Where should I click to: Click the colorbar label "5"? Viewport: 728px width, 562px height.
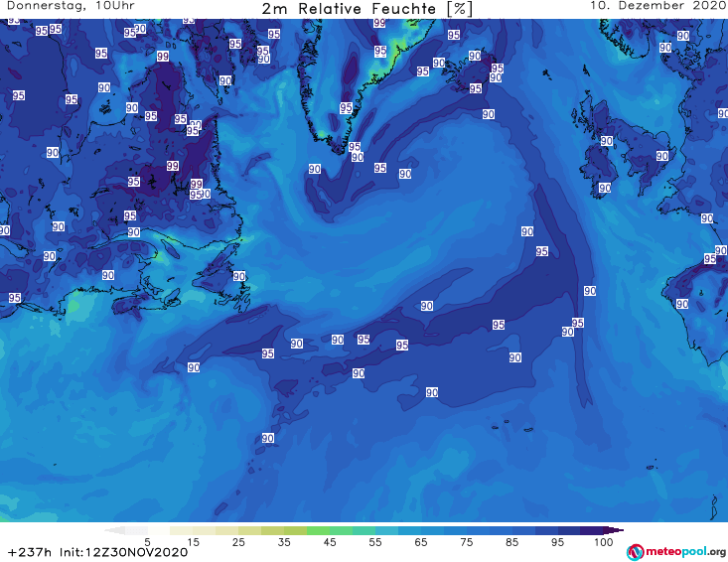click(x=147, y=542)
